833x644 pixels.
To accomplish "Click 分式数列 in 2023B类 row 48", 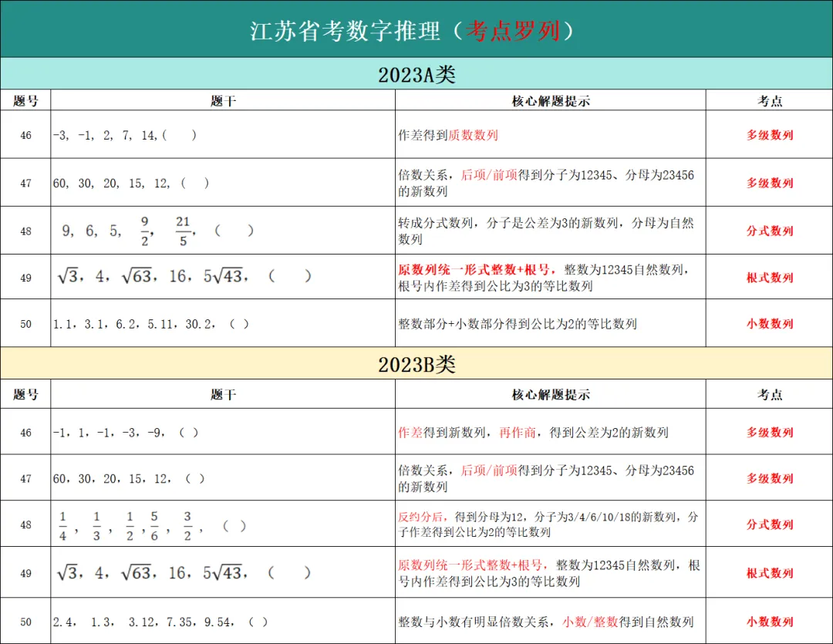I will click(x=770, y=524).
